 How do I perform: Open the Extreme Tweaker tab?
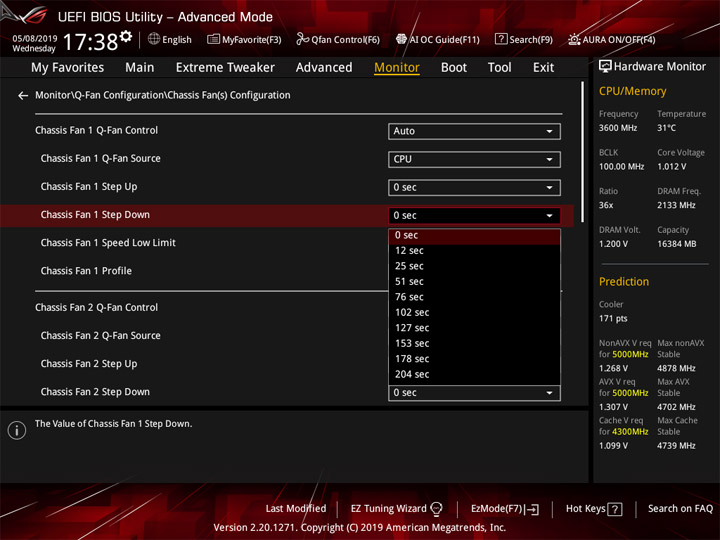(x=225, y=68)
